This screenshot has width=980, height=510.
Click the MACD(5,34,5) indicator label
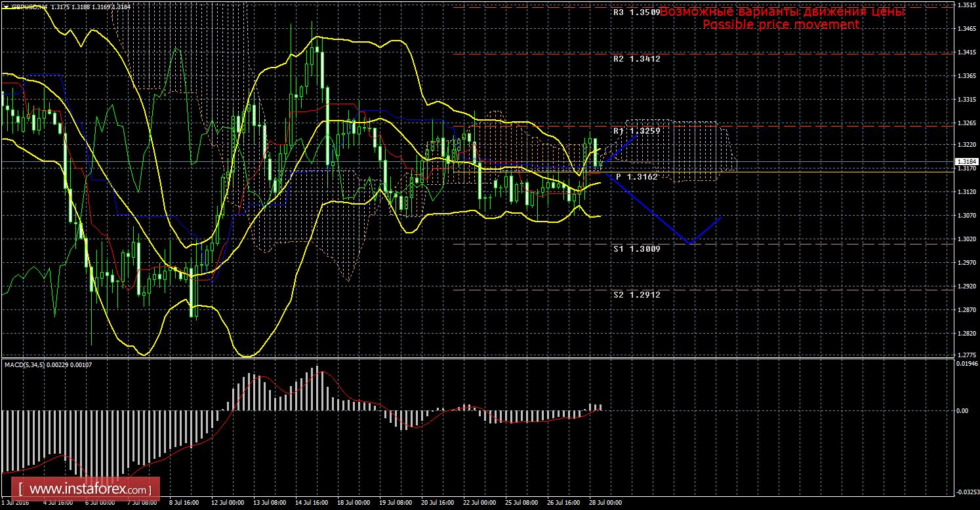25,364
